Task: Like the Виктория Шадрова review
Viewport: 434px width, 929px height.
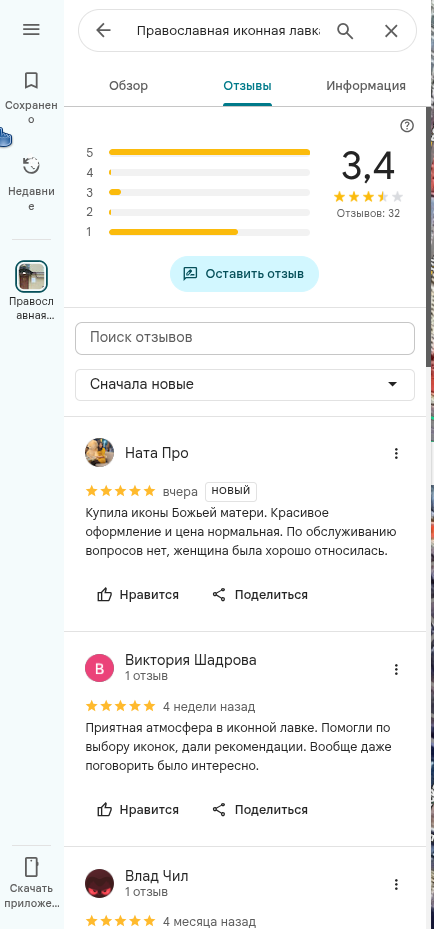Action: [137, 809]
